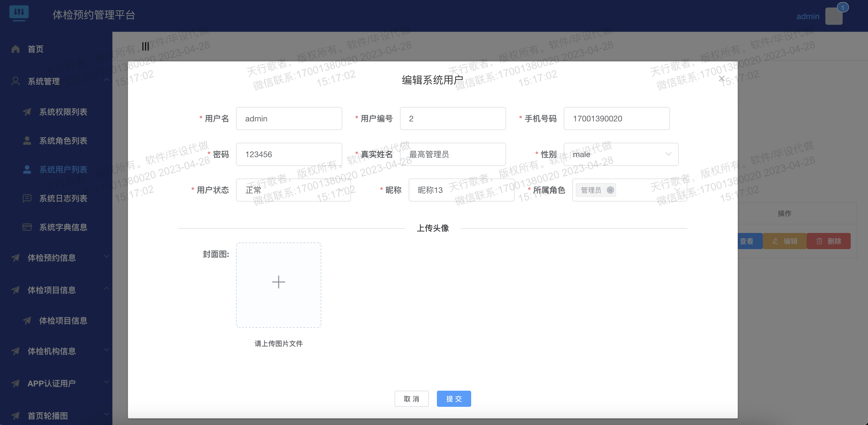This screenshot has width=868, height=425.
Task: Close the edit user dialog
Action: pyautogui.click(x=721, y=79)
